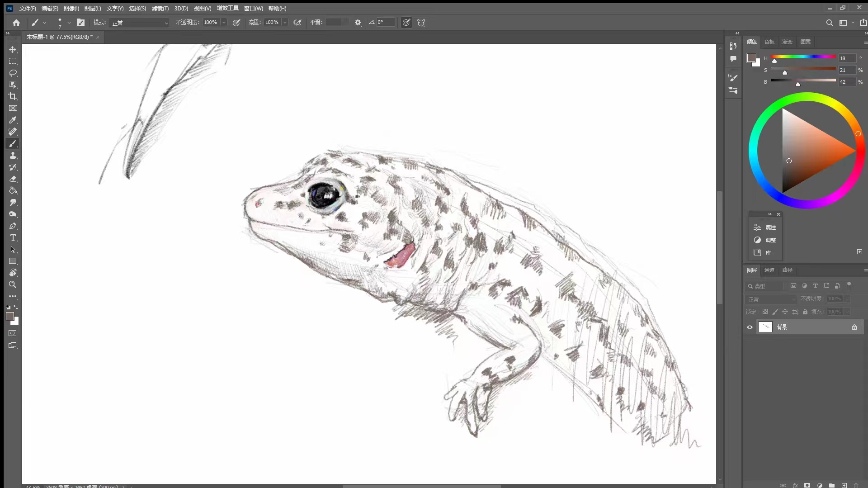Select the Eraser tool
868x488 pixels.
pyautogui.click(x=13, y=179)
